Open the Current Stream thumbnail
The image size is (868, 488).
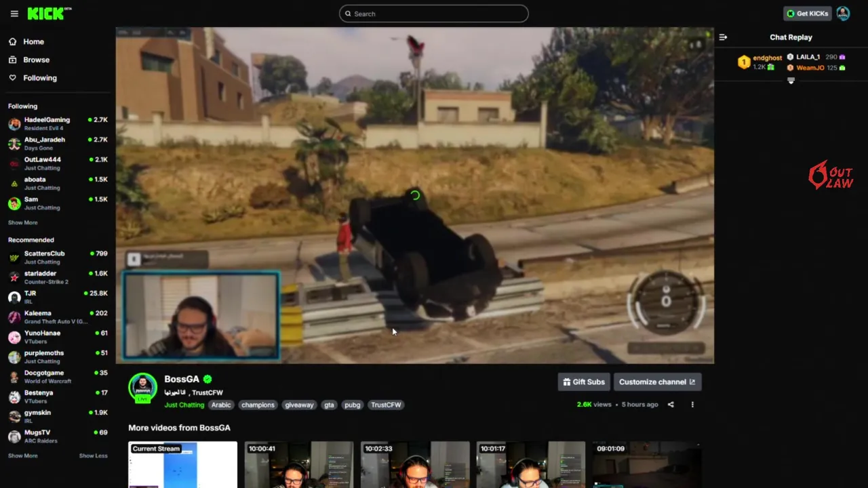click(183, 465)
